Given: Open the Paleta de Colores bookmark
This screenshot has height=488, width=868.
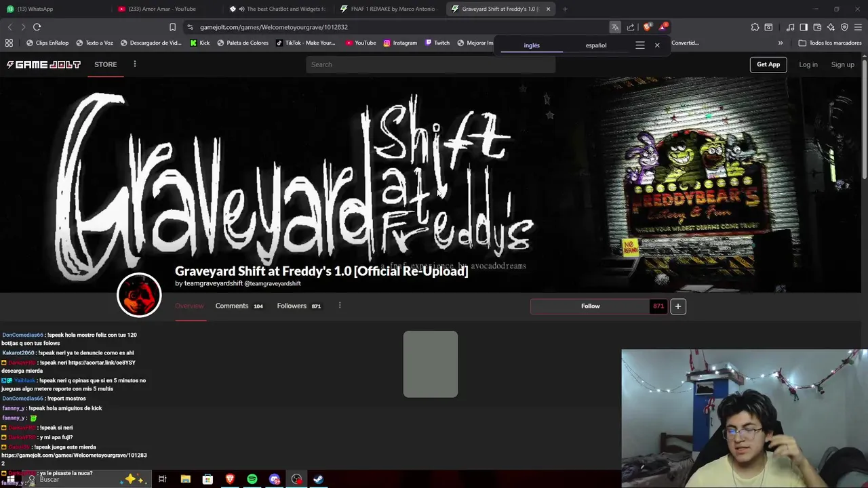Looking at the screenshot, I should [243, 43].
